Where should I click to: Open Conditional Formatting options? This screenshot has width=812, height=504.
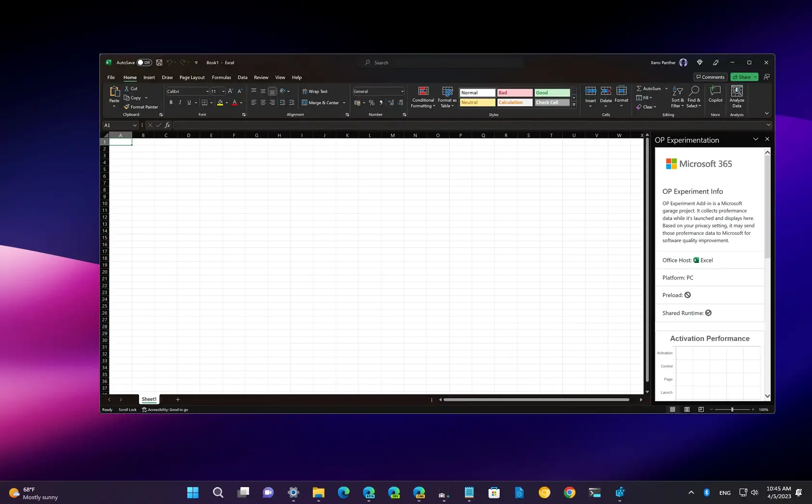[423, 97]
